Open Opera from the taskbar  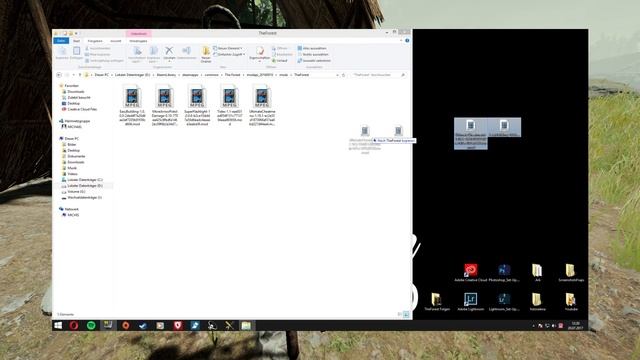coord(74,325)
